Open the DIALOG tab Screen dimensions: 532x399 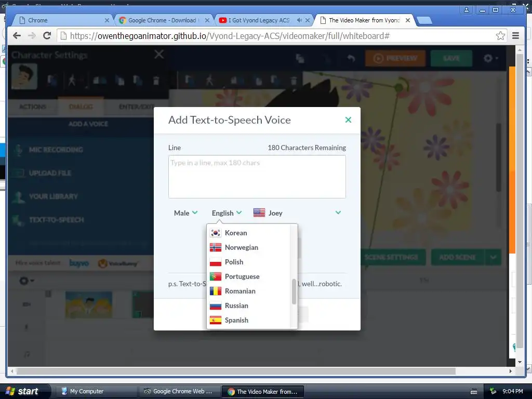[81, 107]
